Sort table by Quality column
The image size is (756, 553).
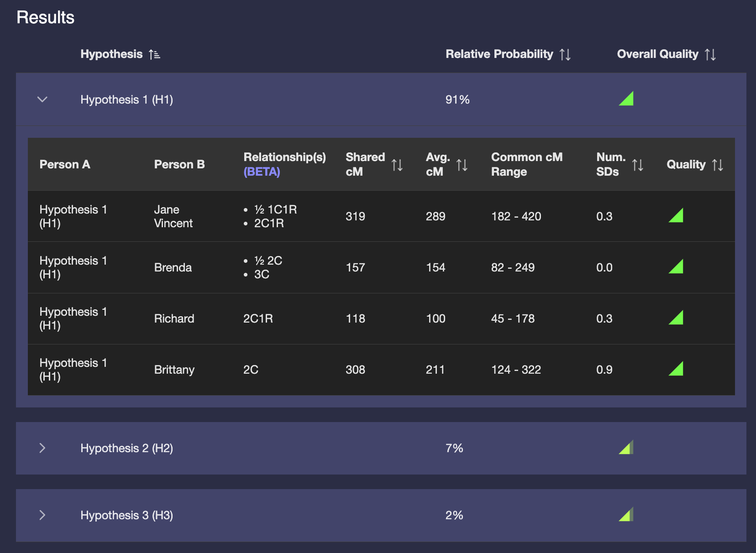[717, 165]
